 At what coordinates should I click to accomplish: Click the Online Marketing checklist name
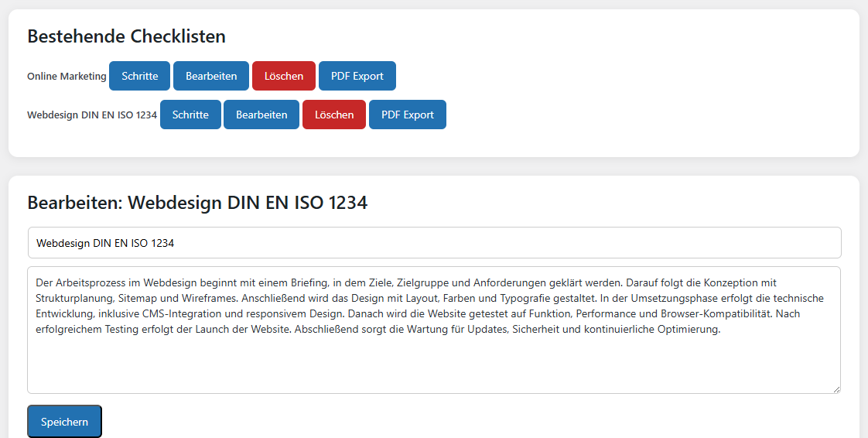(67, 77)
